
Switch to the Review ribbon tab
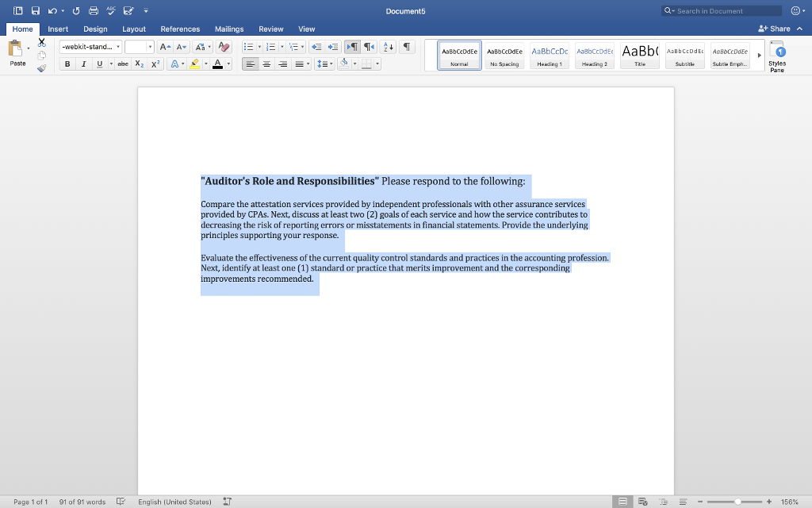click(x=272, y=29)
